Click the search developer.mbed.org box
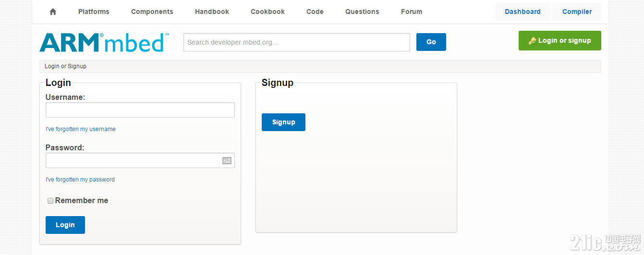This screenshot has width=644, height=255. point(297,42)
